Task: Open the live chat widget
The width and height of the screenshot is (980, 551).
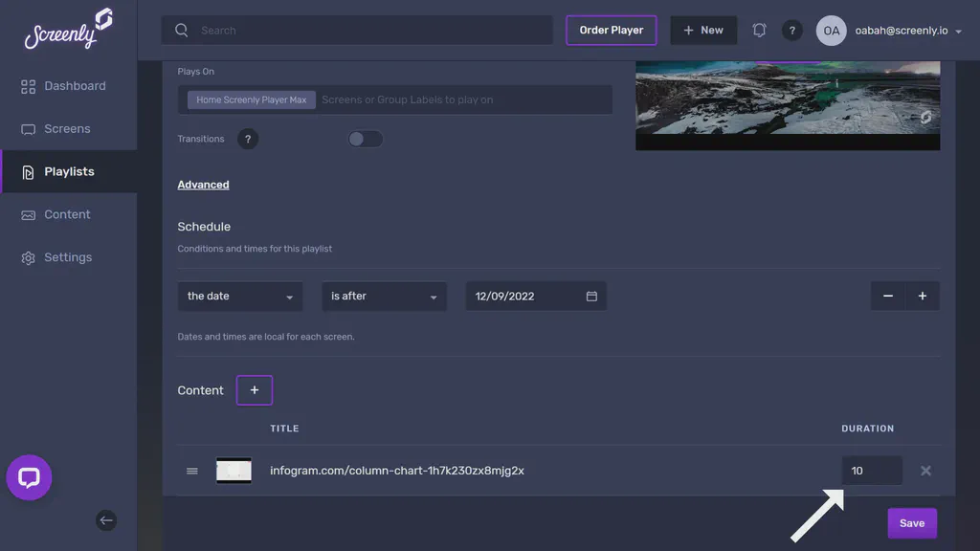Action: point(29,477)
